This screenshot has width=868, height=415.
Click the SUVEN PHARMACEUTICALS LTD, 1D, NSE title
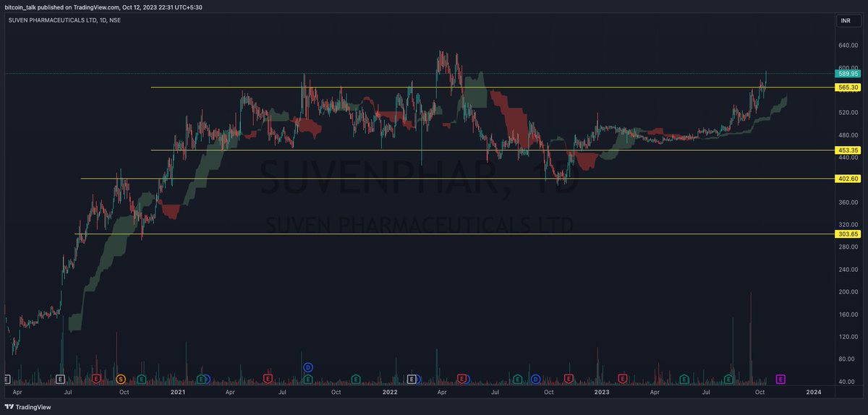(x=64, y=20)
